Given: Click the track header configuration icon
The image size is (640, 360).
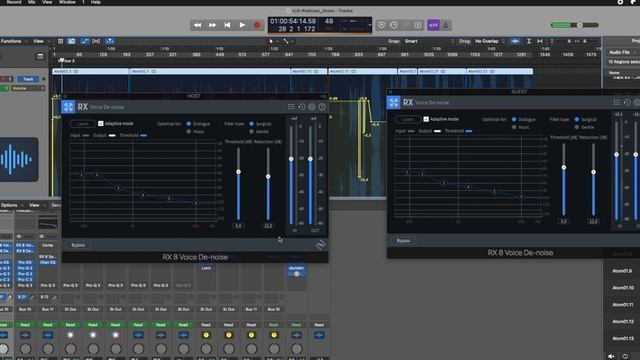Looking at the screenshot, I should pyautogui.click(x=40, y=56).
